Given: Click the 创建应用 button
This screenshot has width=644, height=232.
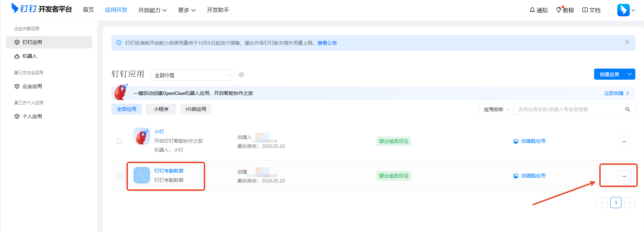Looking at the screenshot, I should [x=609, y=74].
